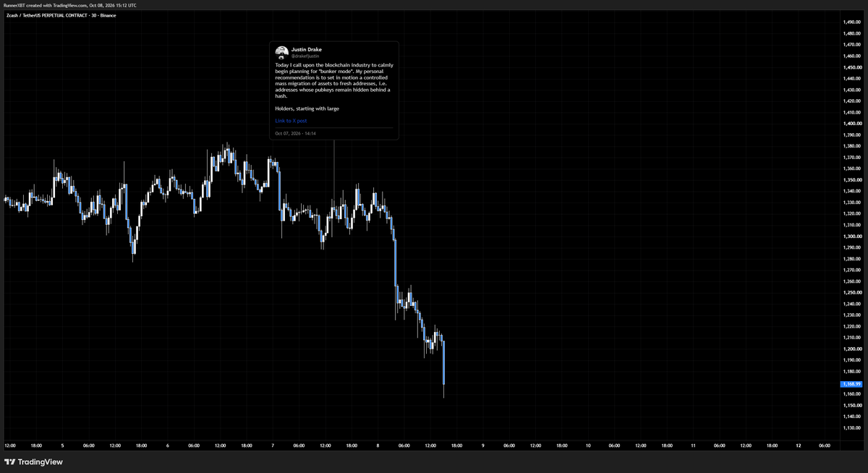The height and width of the screenshot is (473, 868).
Task: Select date label 11 on the time axis
Action: click(x=693, y=446)
